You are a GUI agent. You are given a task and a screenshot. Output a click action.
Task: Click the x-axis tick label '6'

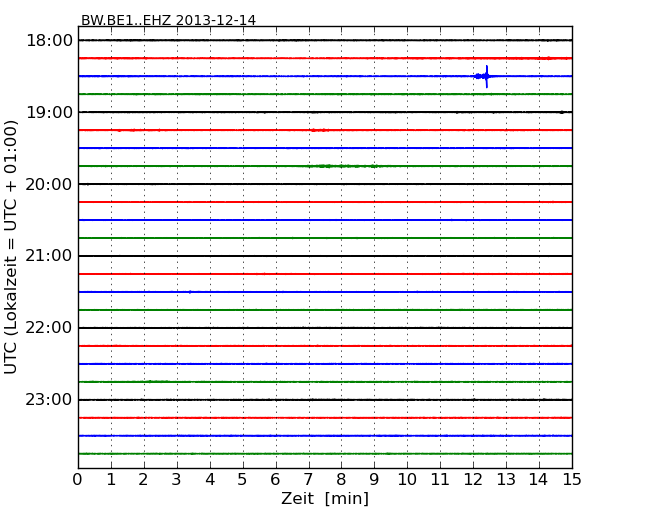[x=276, y=479]
